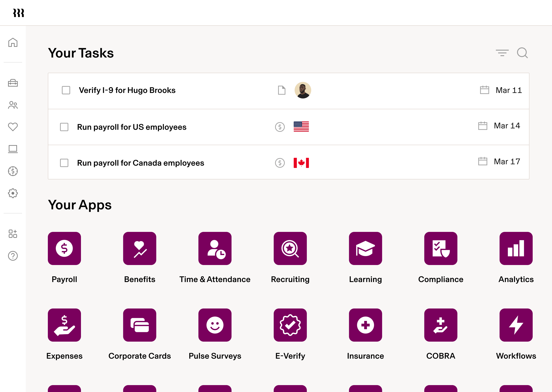The width and height of the screenshot is (552, 392).
Task: Open the Recruiting app
Action: 290,249
